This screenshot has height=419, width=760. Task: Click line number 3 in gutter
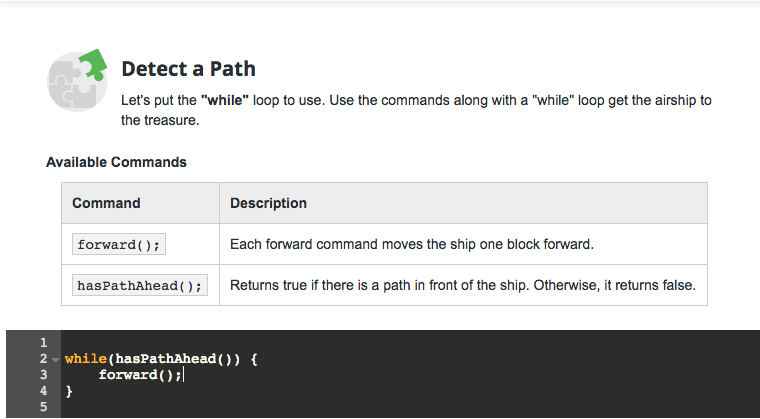pyautogui.click(x=43, y=375)
